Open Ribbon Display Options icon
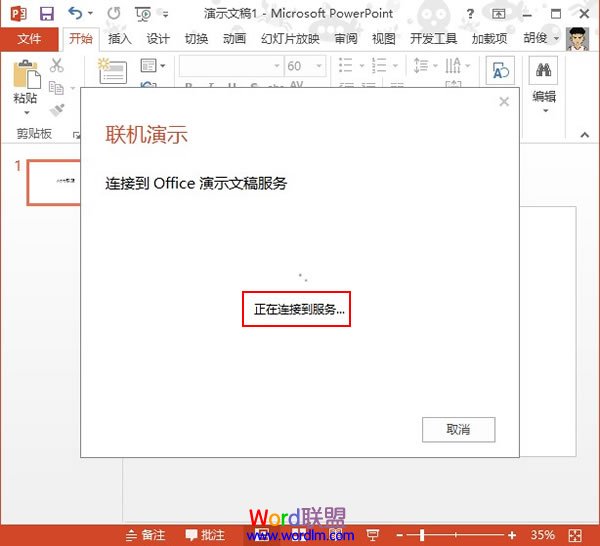600x546 pixels. [x=498, y=14]
